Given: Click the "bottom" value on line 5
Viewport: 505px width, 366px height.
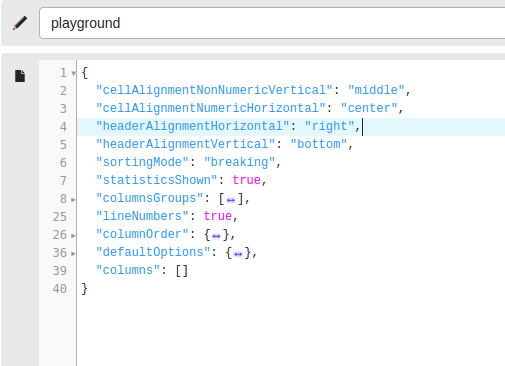Looking at the screenshot, I should [319, 144].
